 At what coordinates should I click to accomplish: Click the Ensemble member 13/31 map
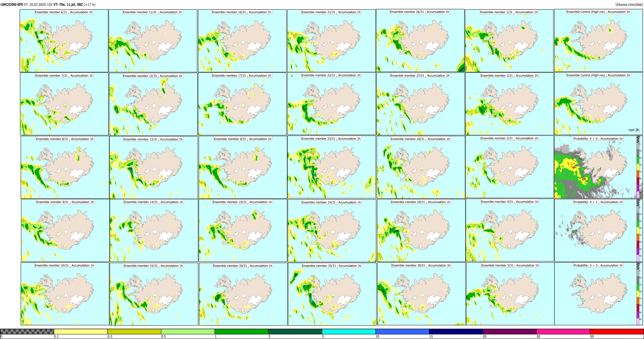tap(154, 167)
